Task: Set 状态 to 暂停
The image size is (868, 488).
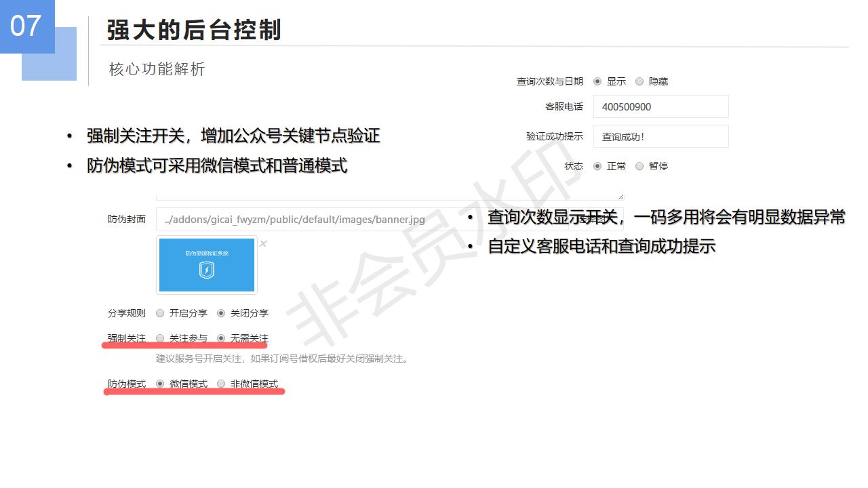Action: click(x=639, y=166)
